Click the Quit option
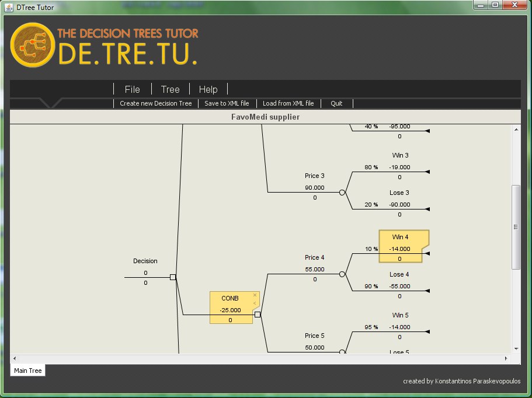 (x=336, y=103)
